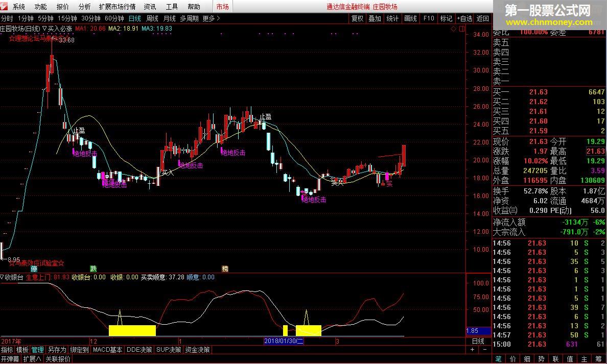This screenshot has height=364, width=607.
Task: Zoom out with the minus button
Action: point(485,349)
